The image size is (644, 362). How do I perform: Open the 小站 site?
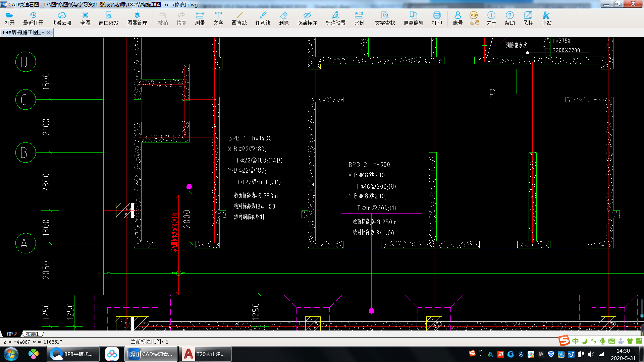coord(547,18)
